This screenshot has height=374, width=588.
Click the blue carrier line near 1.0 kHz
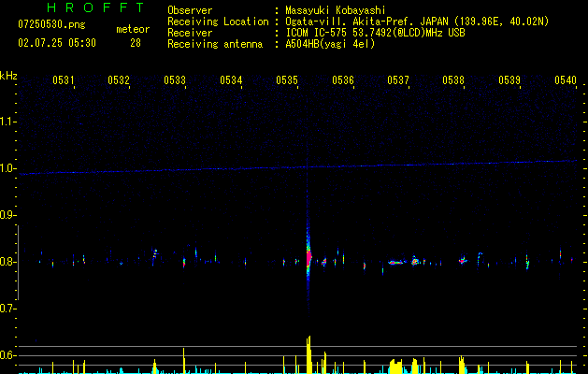pos(298,167)
